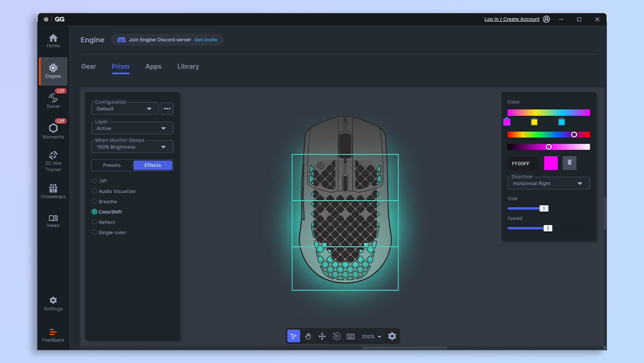Viewport: 644px width, 363px height.
Task: Open canvas settings gear in bottom toolbar
Action: click(392, 337)
